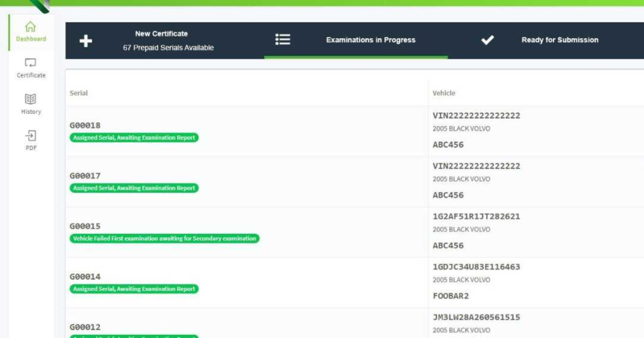Screen dimensions: 644x338
Task: Open serial G00018 entry
Action: click(85, 126)
